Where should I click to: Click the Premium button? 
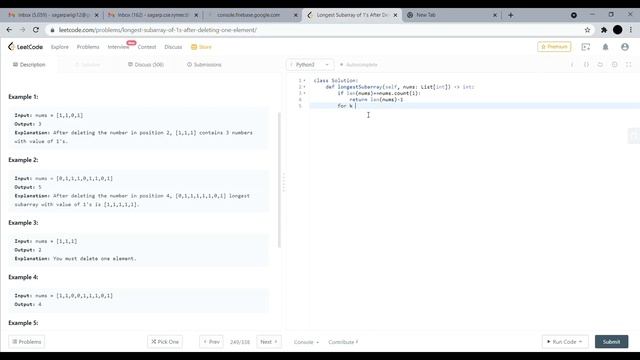pyautogui.click(x=554, y=47)
